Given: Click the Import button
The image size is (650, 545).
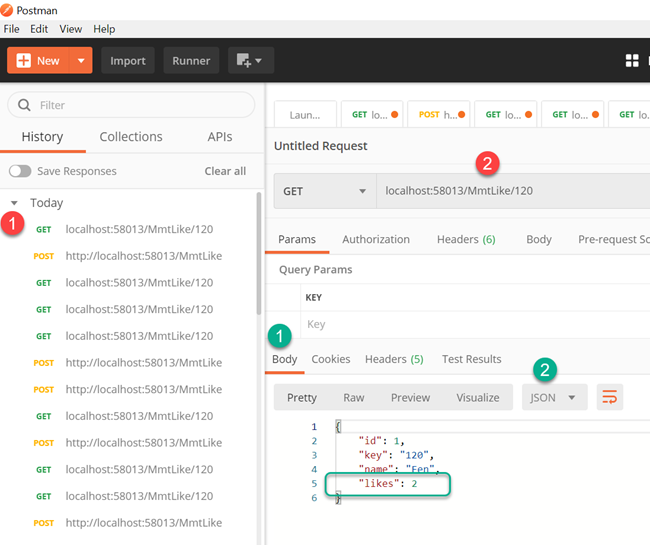Looking at the screenshot, I should pyautogui.click(x=128, y=61).
